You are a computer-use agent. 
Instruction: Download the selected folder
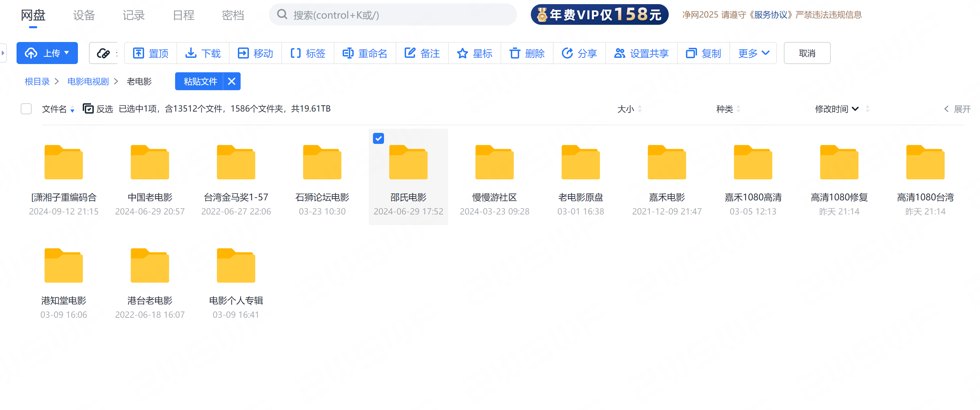203,53
